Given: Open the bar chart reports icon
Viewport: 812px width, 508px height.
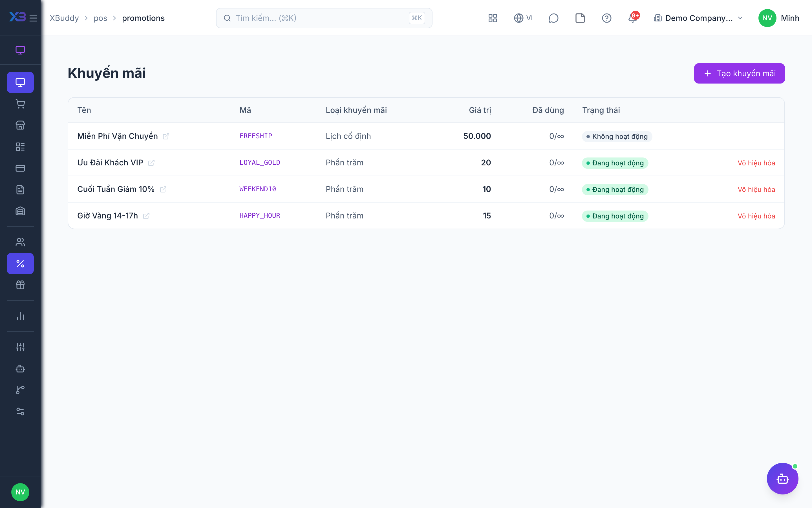Looking at the screenshot, I should pyautogui.click(x=20, y=316).
